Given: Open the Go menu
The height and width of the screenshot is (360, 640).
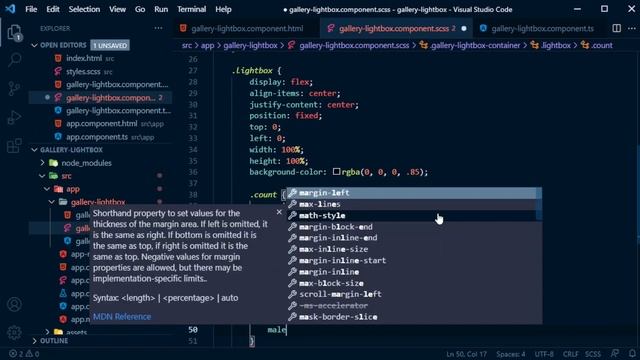Looking at the screenshot, I should coord(140,9).
